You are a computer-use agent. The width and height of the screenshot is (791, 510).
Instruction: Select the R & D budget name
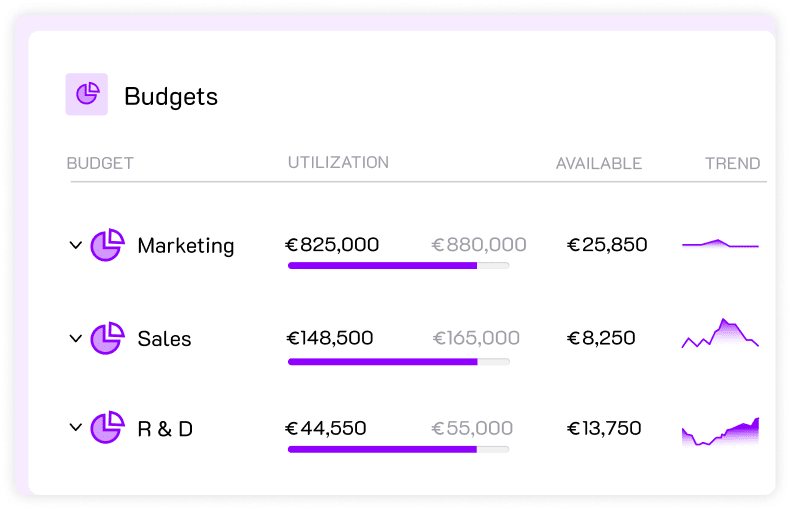point(165,429)
